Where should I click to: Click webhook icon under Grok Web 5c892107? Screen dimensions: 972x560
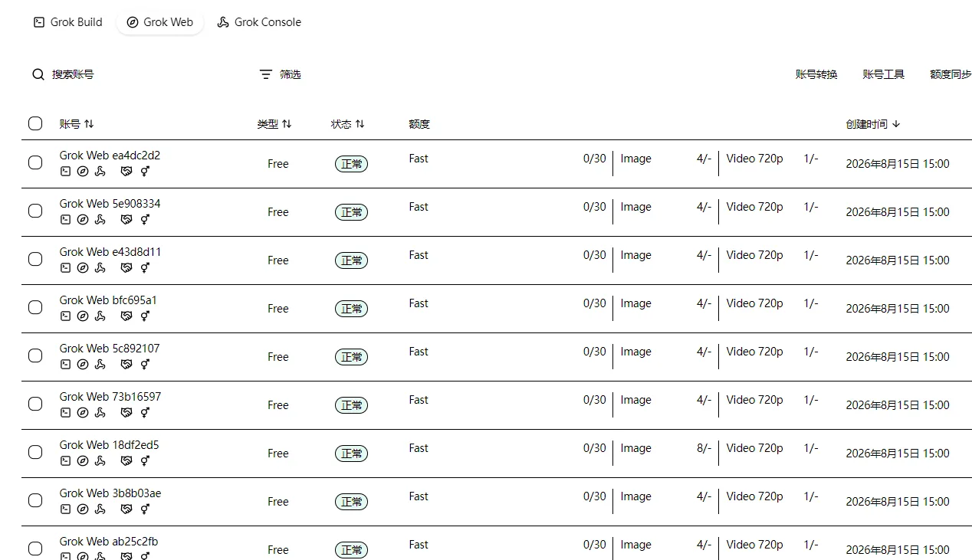pyautogui.click(x=100, y=365)
